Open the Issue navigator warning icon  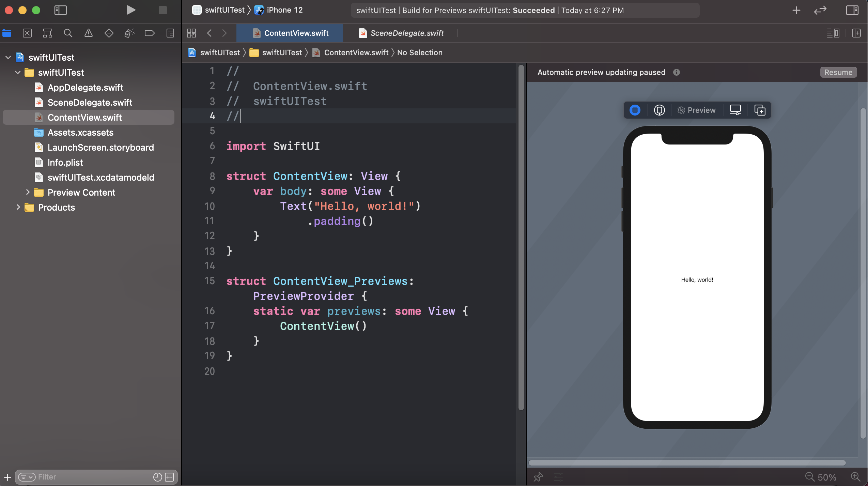[x=89, y=33]
